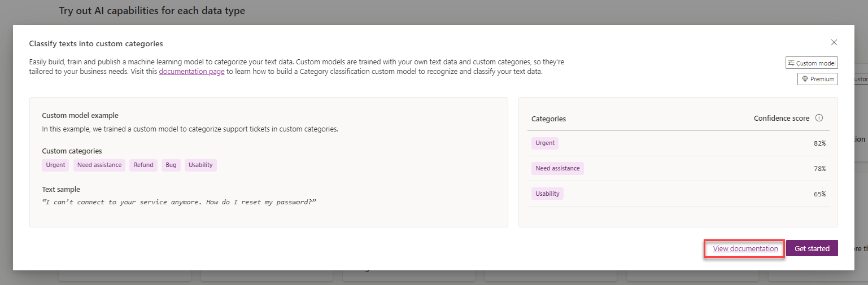Close the dialog with the X icon

click(x=834, y=42)
